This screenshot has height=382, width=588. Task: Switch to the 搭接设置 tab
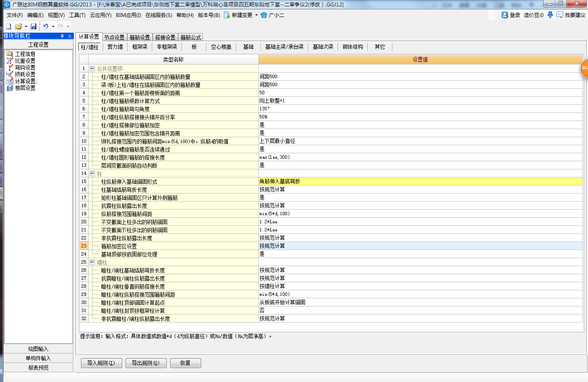165,37
